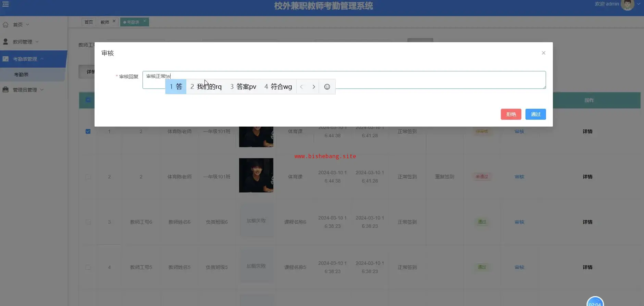Close the 教师 tab
Viewport: 644px width, 306px height.
[114, 21]
